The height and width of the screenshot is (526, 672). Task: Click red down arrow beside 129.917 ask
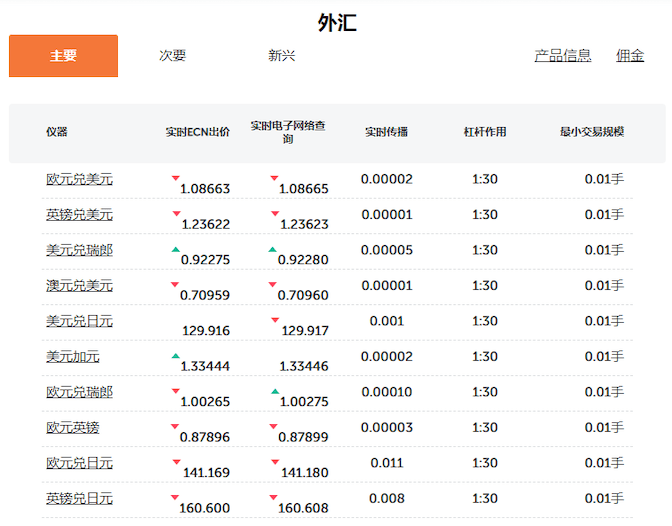pos(275,320)
